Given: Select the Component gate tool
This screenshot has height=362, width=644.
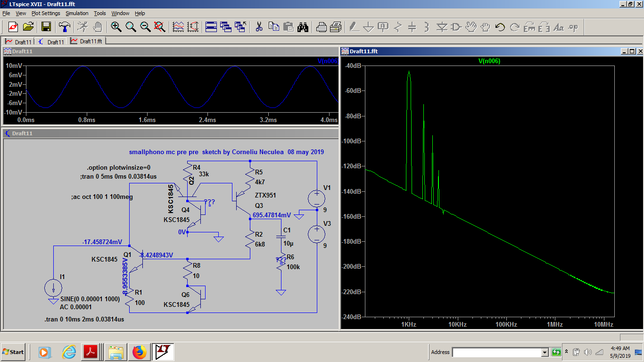Looking at the screenshot, I should pyautogui.click(x=456, y=26).
